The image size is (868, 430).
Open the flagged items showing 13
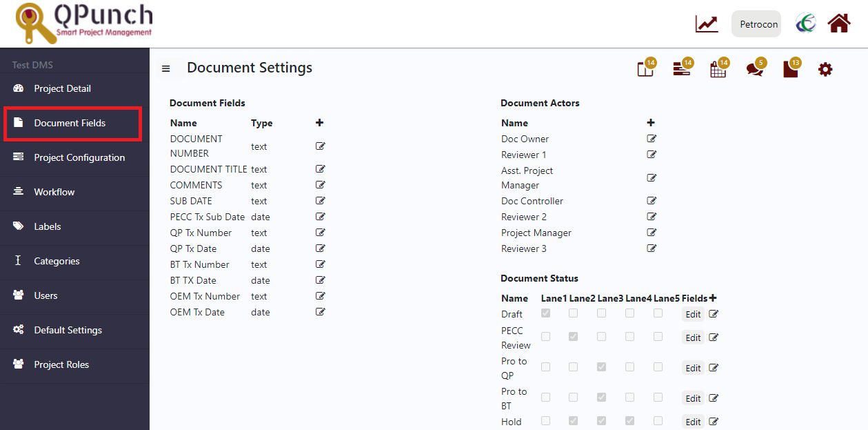click(x=790, y=69)
